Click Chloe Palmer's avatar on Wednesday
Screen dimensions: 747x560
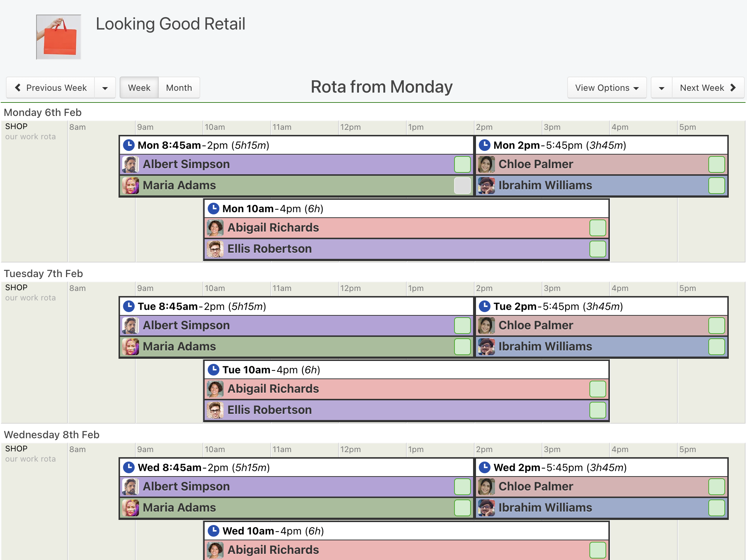487,487
